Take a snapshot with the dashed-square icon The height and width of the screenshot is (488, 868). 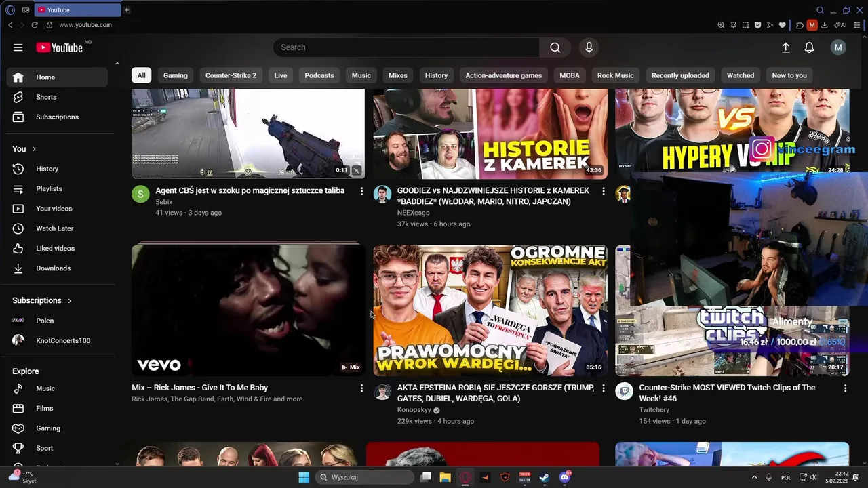(x=745, y=25)
